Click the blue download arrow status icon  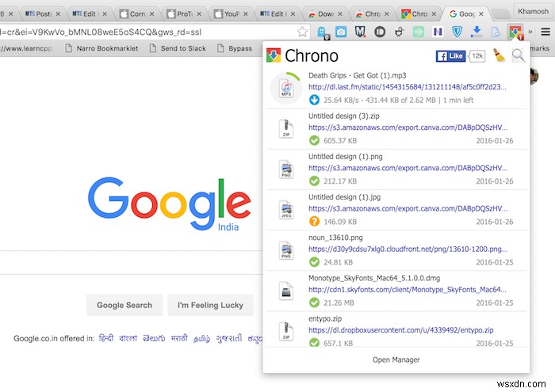(x=314, y=100)
